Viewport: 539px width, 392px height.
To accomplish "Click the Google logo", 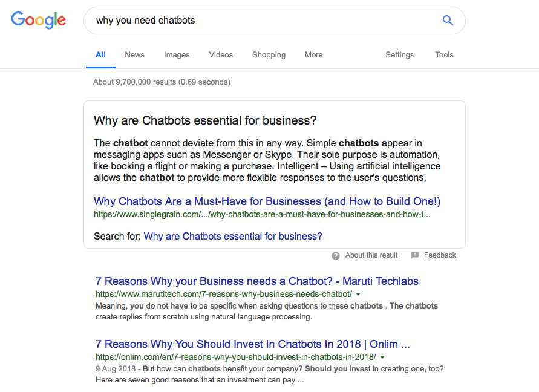I will click(x=38, y=20).
